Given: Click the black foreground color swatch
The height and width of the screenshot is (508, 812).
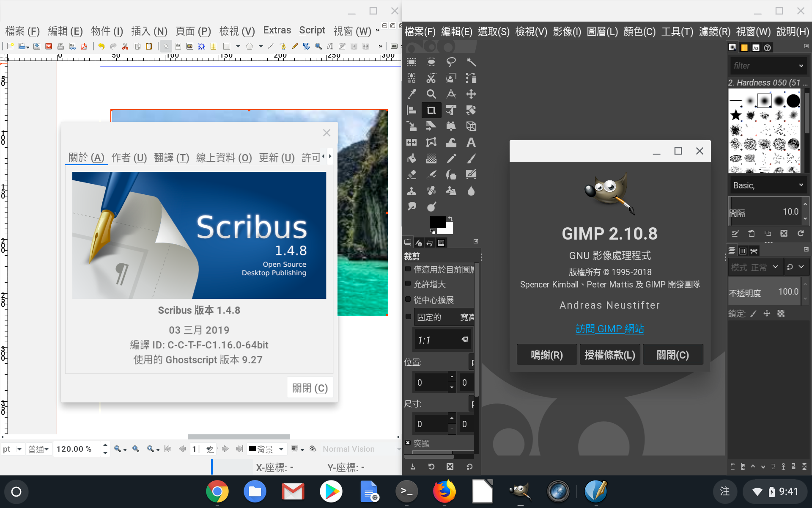Looking at the screenshot, I should point(437,221).
